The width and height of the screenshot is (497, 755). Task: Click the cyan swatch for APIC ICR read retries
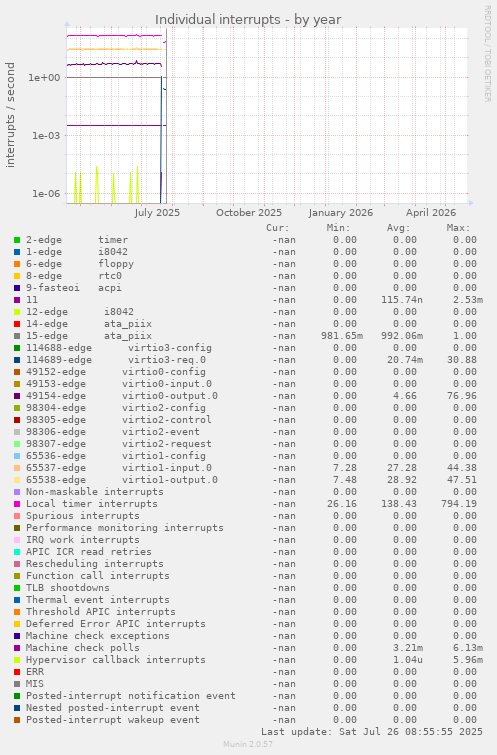pos(17,552)
